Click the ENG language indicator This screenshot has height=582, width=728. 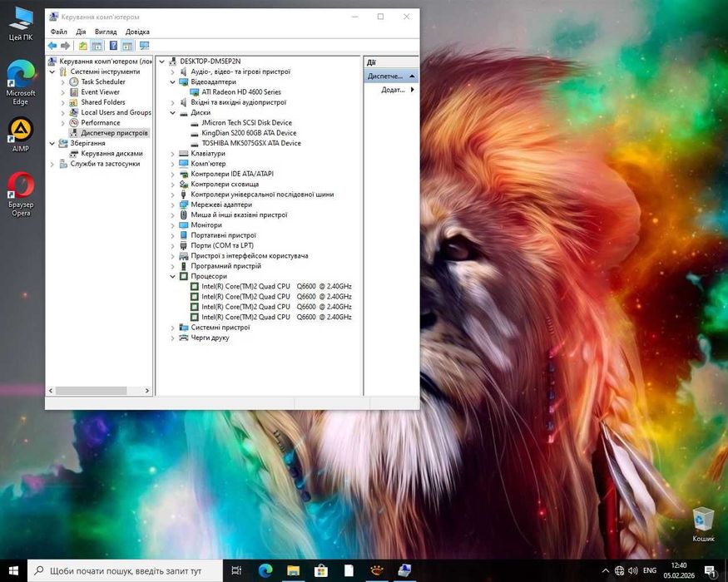(650, 570)
